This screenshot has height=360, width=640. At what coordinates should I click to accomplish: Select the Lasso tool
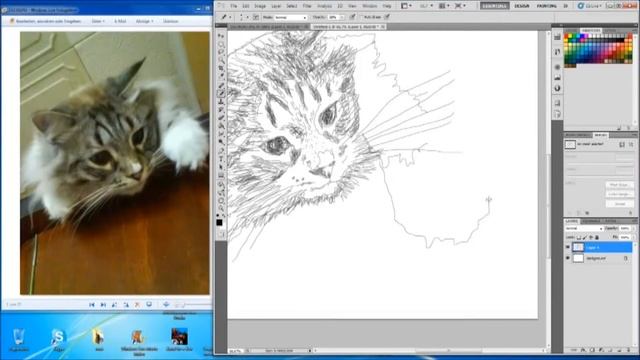(221, 52)
